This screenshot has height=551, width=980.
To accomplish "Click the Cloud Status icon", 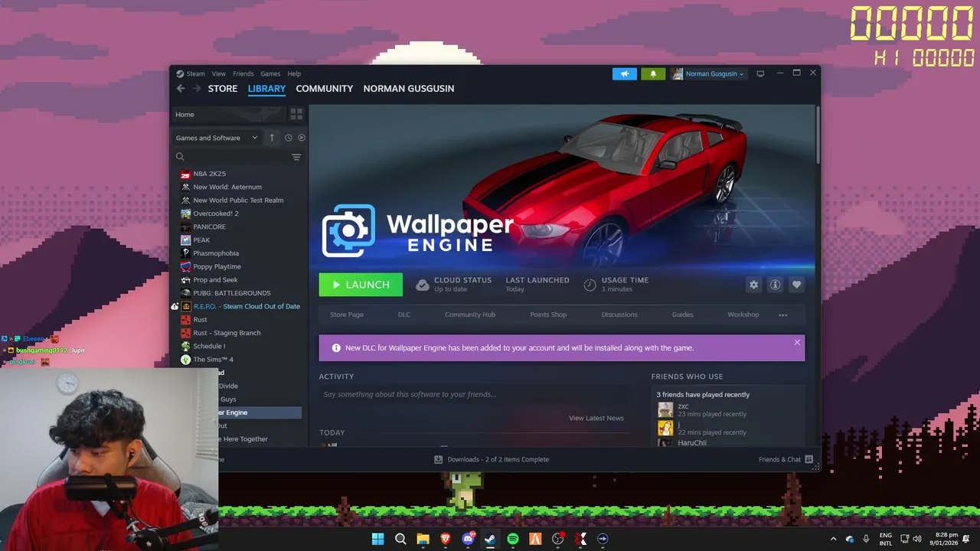I will click(423, 285).
